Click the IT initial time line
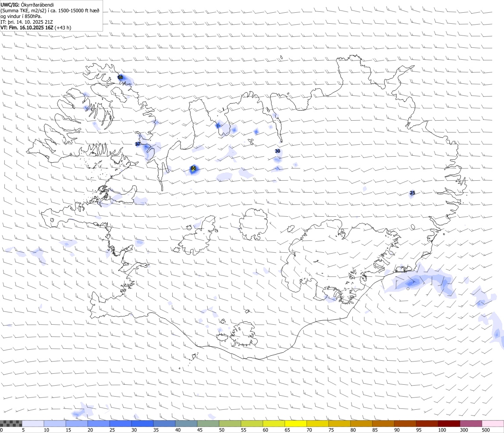The height and width of the screenshot is (433, 504). click(27, 22)
